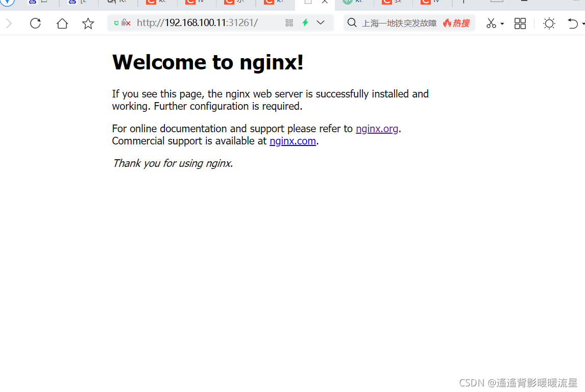Screen dimensions: 585x392
Task: Click the Welcome to nginx! heading
Action: point(208,62)
